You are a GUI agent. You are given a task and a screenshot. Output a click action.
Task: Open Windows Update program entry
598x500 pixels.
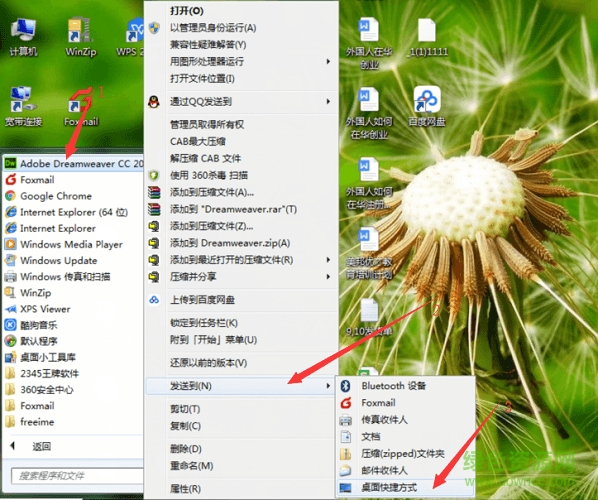(73, 260)
